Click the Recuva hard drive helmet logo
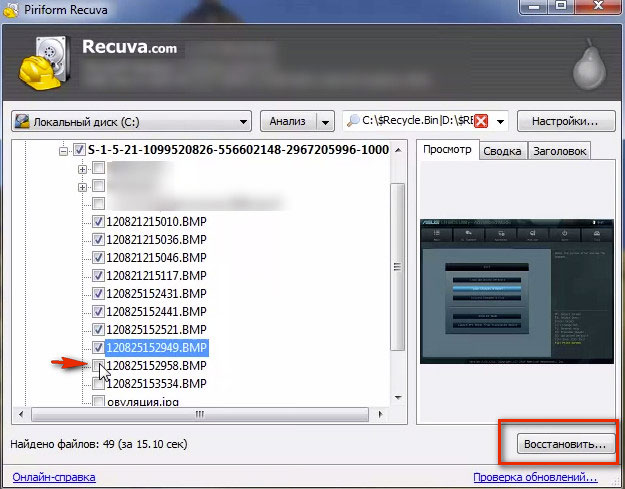Screen dimensions: 625x489 [40, 64]
